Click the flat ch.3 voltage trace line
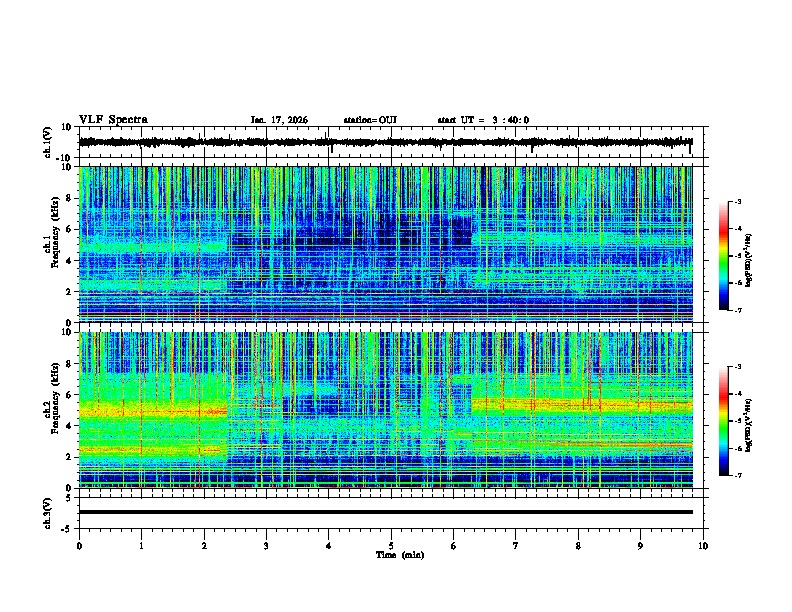Viewport: 792px width, 612px height. pos(386,512)
